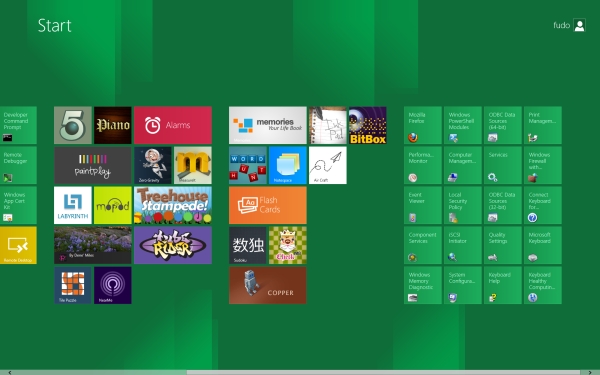This screenshot has width=600, height=375.
Task: Launch the Sudoku tile with Chinese characters
Action: pyautogui.click(x=248, y=245)
